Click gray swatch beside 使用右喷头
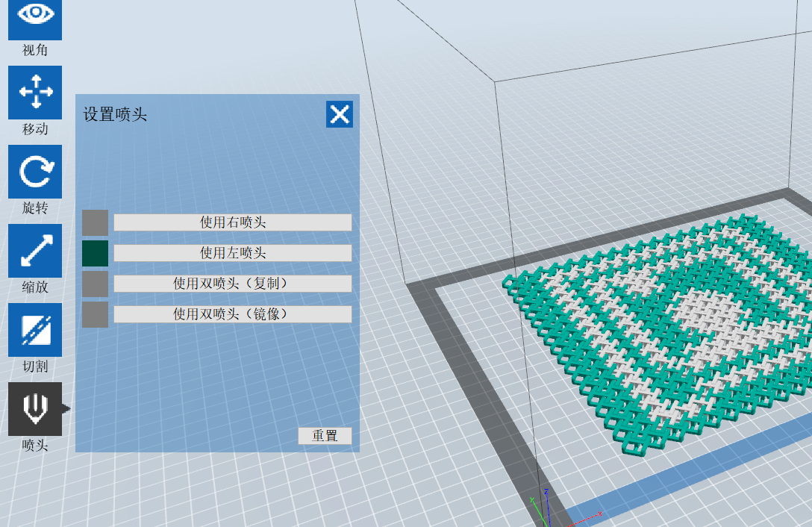Screen dimensions: 812x527 [x=96, y=223]
